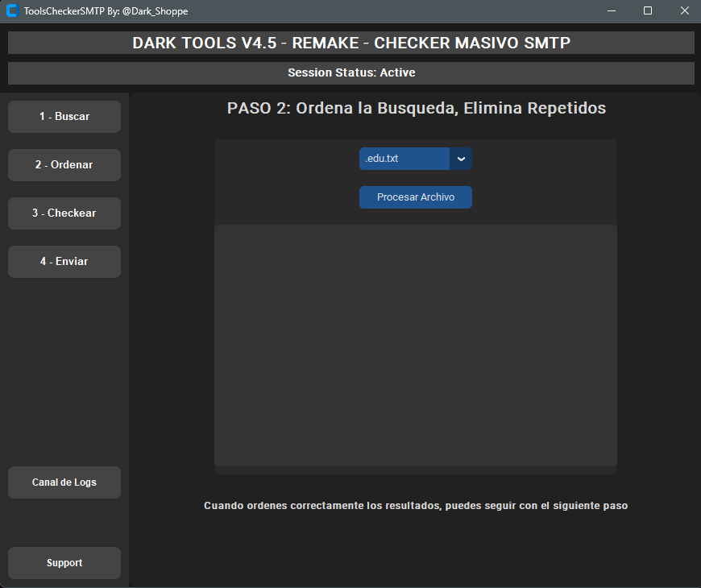The height and width of the screenshot is (588, 701).
Task: Click the DARK TOOLS V4.5 header bar
Action: [350, 42]
